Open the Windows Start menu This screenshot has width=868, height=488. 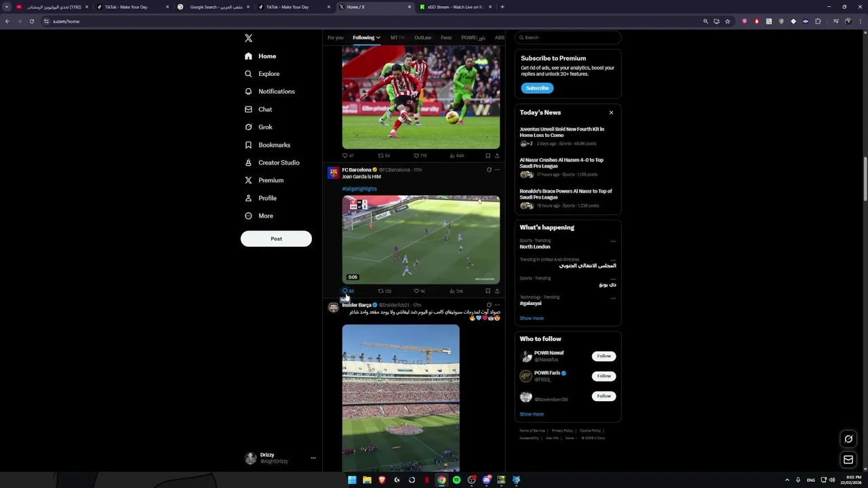click(352, 480)
